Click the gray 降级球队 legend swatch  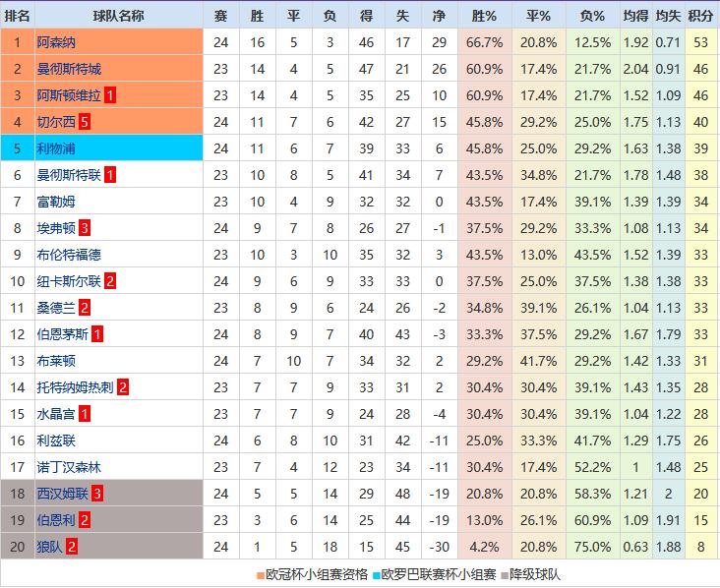click(506, 575)
